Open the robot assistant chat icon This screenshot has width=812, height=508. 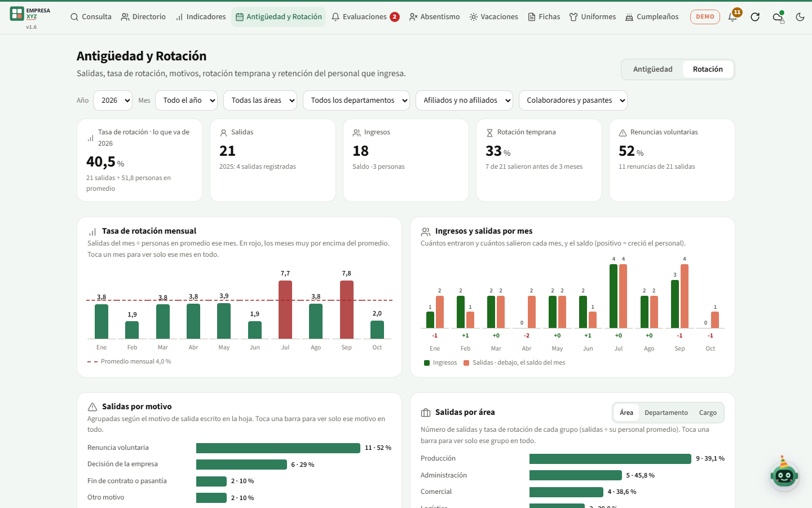point(784,475)
